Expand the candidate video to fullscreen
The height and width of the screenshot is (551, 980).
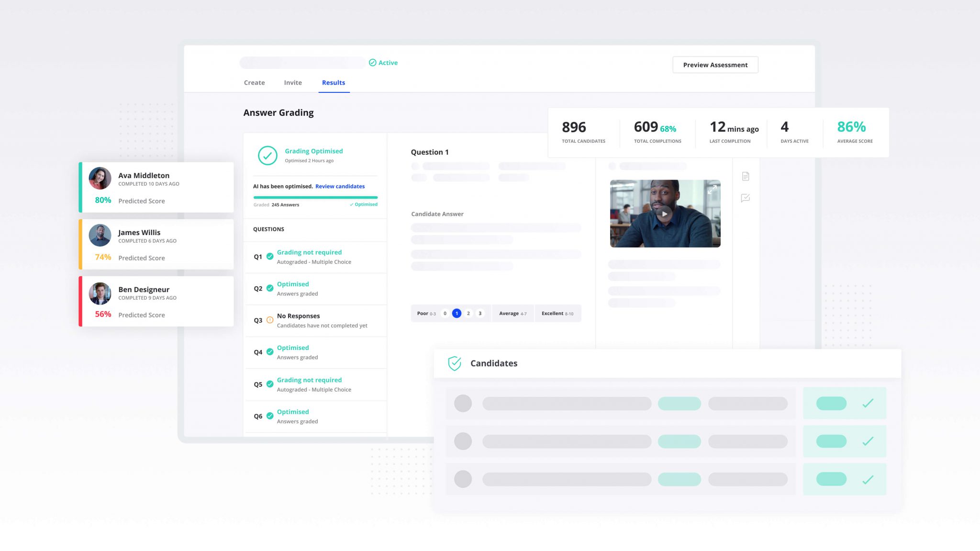[712, 190]
